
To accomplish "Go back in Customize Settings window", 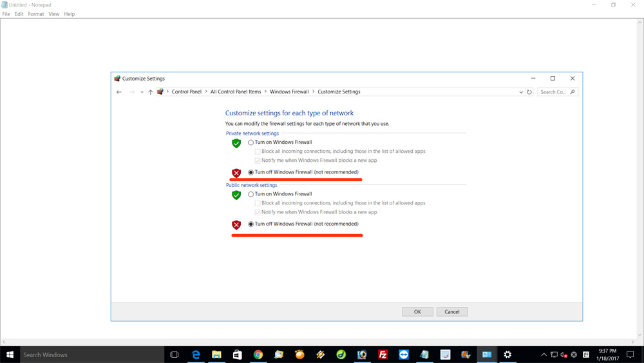I will point(119,92).
